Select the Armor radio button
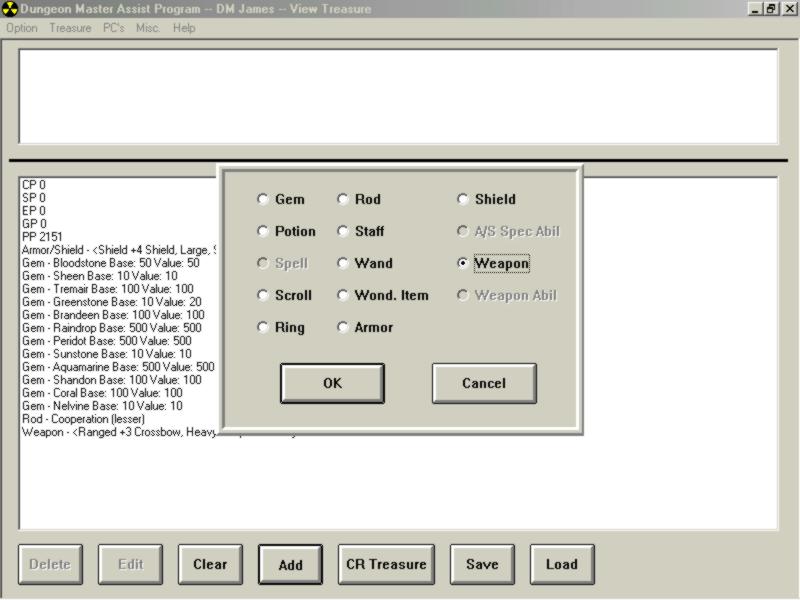The height and width of the screenshot is (600, 800). pyautogui.click(x=344, y=327)
